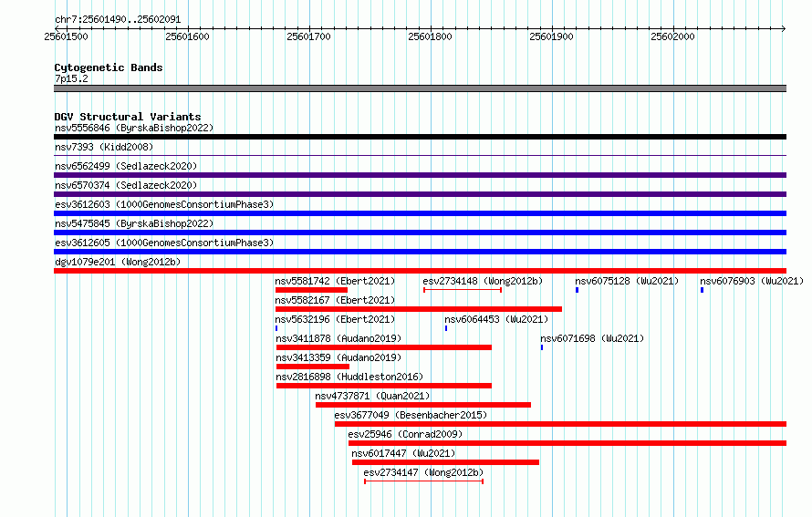Click the Cytogenetic Bands track title

109,67
